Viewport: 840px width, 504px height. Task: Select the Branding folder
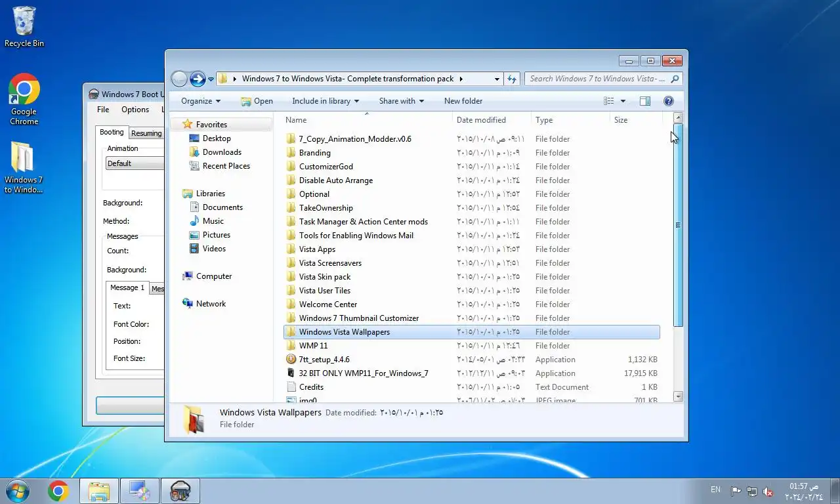pyautogui.click(x=471, y=153)
